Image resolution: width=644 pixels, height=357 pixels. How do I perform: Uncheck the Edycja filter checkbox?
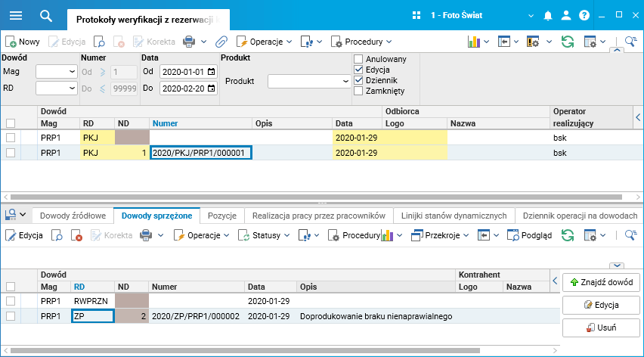[x=358, y=70]
